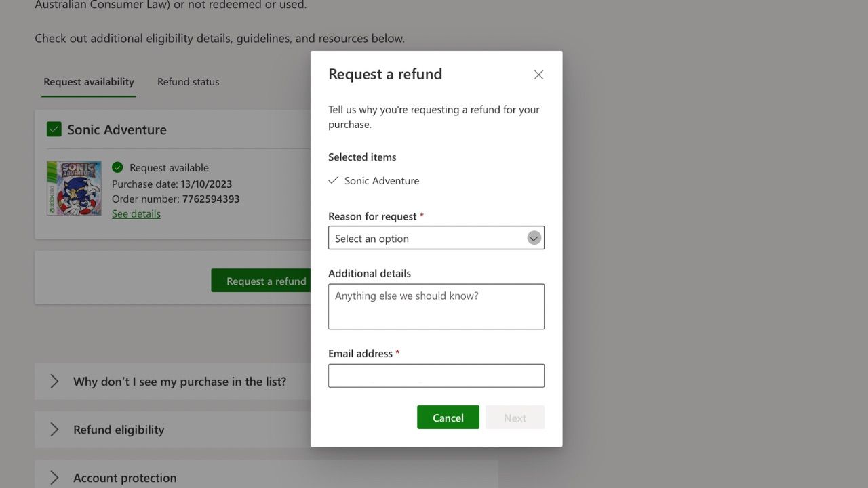The height and width of the screenshot is (488, 868).
Task: Click inside the Email address field
Action: 436,375
